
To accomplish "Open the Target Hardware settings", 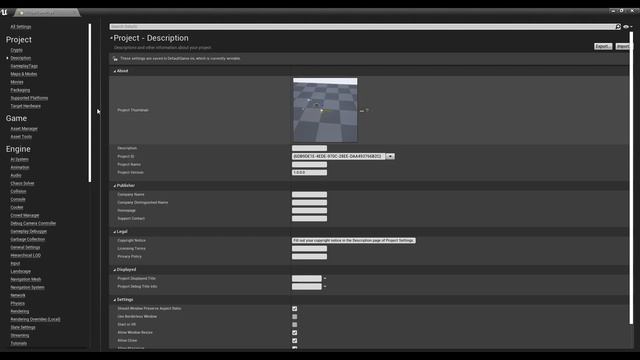I will (x=26, y=106).
